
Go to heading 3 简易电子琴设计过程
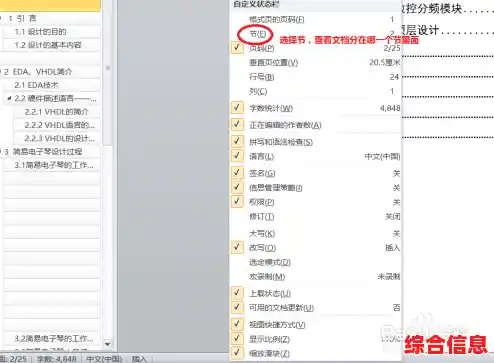click(x=43, y=152)
